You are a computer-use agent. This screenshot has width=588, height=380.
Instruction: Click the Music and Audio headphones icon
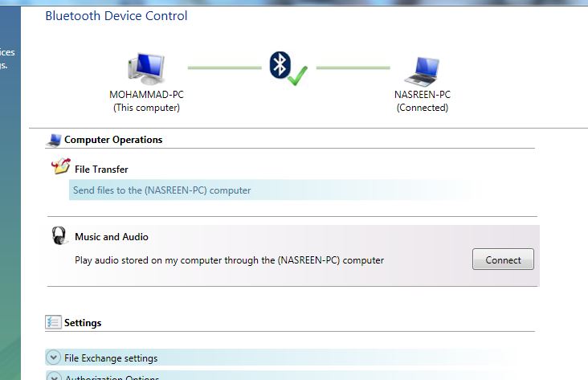click(59, 235)
